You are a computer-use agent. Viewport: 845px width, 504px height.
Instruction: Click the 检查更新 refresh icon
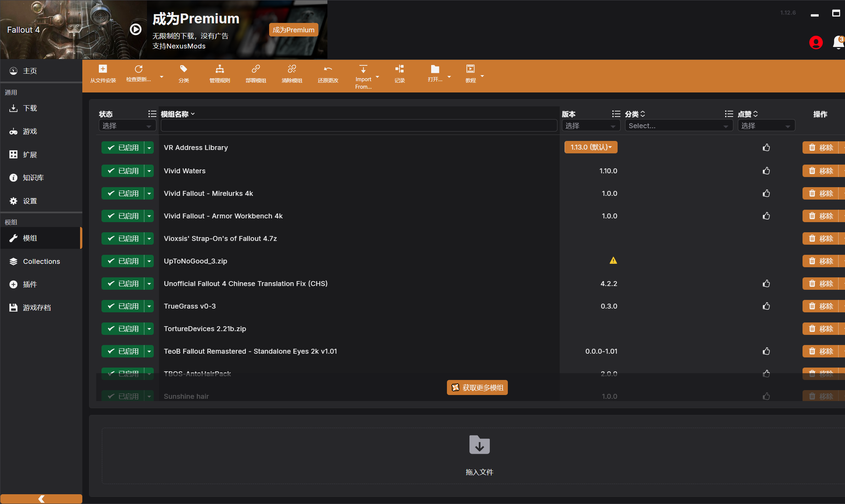[139, 69]
